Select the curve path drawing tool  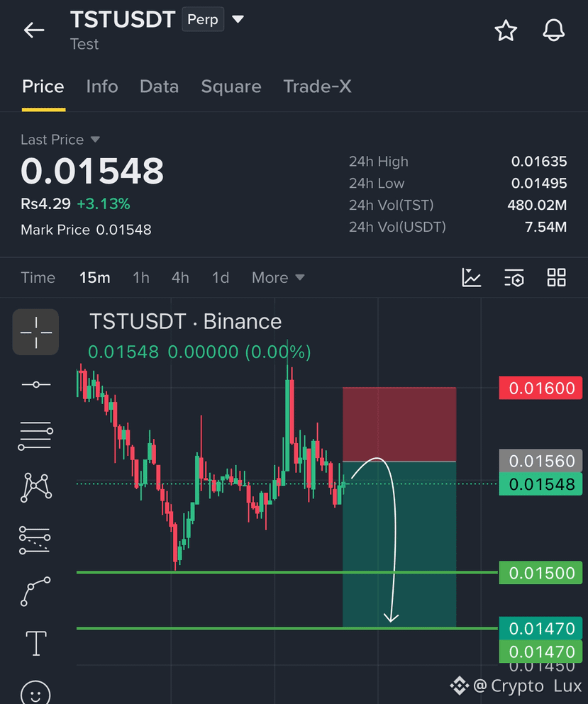click(x=35, y=592)
